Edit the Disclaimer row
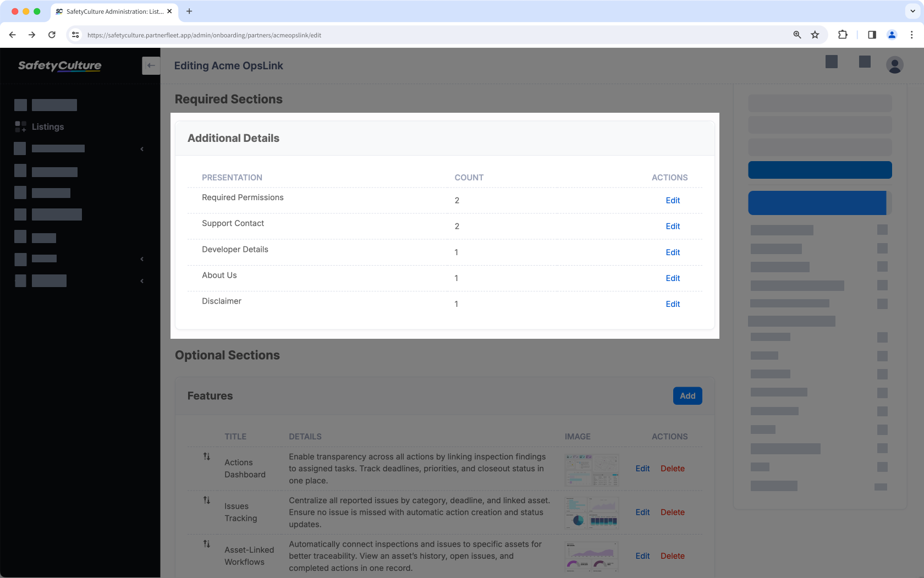 click(673, 304)
